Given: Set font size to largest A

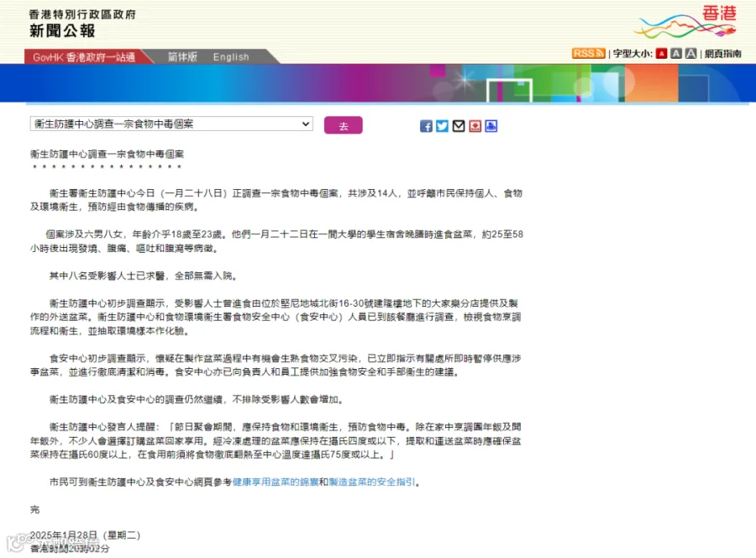Looking at the screenshot, I should 691,54.
